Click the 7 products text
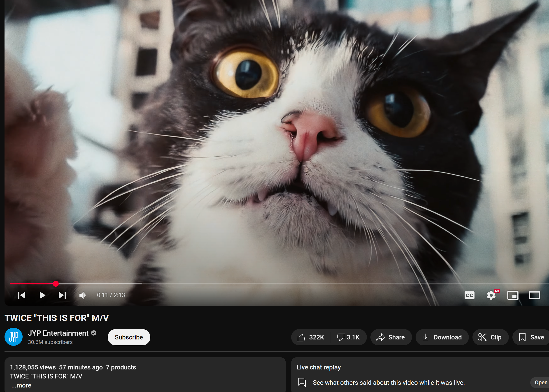The height and width of the screenshot is (392, 549). 121,367
